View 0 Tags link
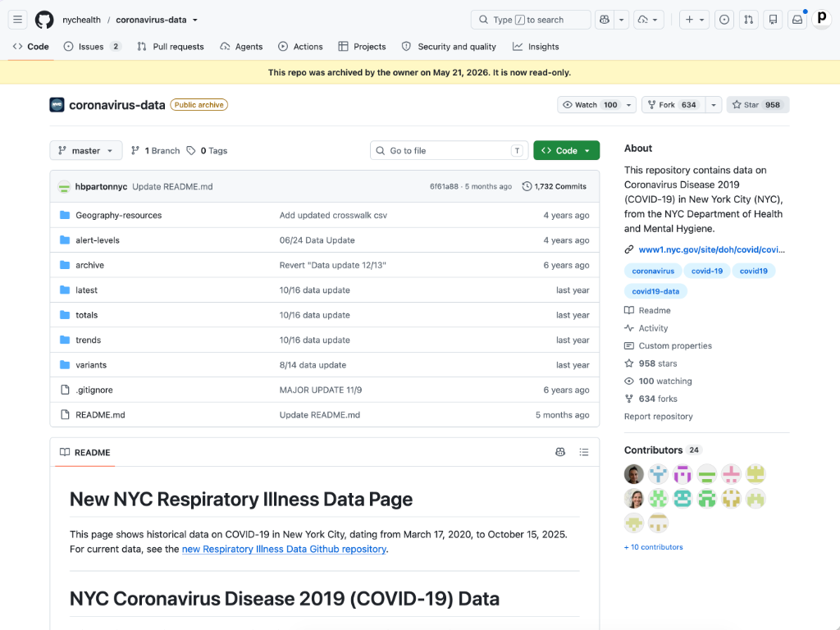 (207, 151)
